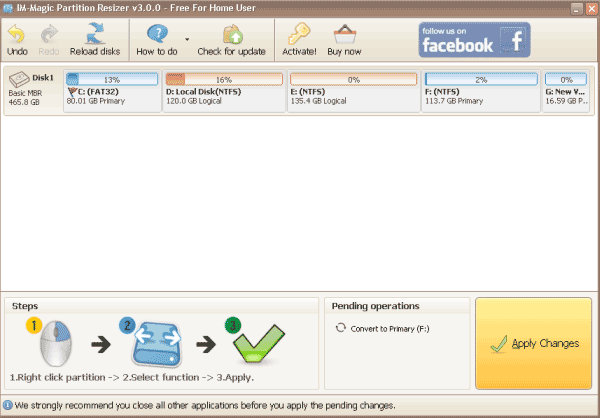This screenshot has height=418, width=600.
Task: Click the 80.01 GB Primary label
Action: [96, 101]
